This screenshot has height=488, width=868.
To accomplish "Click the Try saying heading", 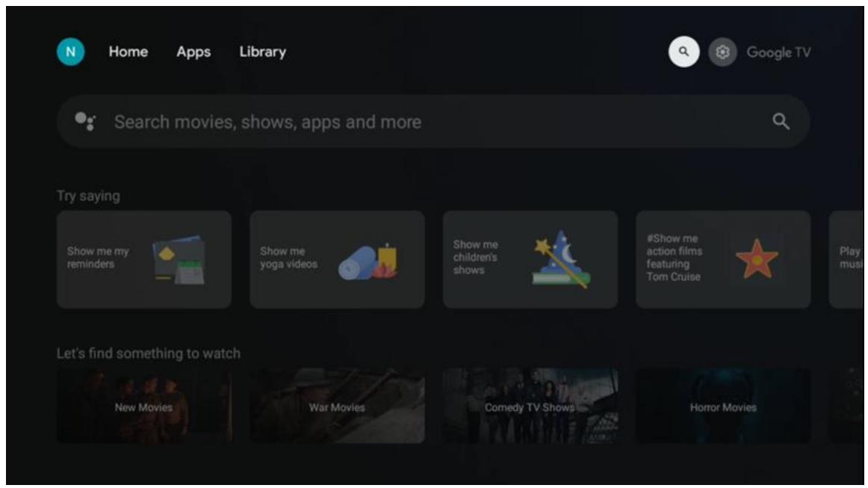I will point(88,196).
